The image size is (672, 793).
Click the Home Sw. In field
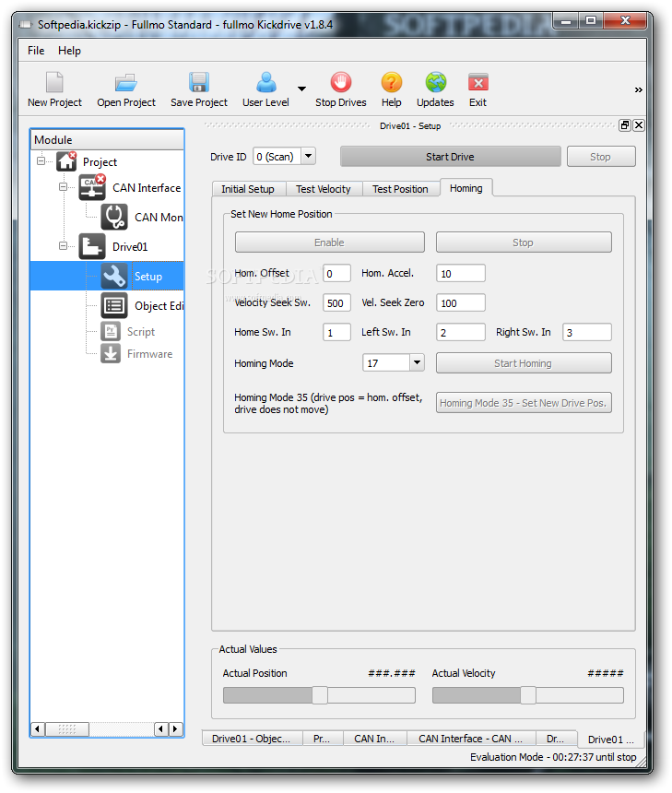point(336,332)
